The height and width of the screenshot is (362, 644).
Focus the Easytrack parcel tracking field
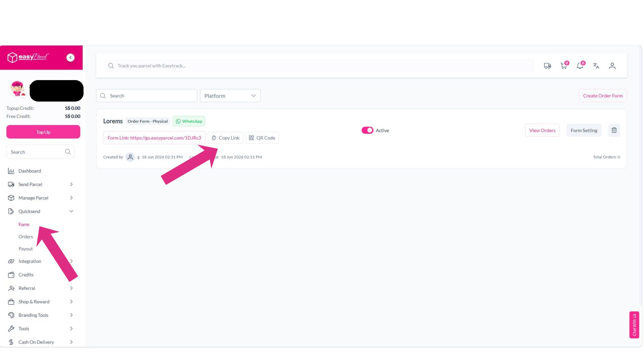(319, 66)
